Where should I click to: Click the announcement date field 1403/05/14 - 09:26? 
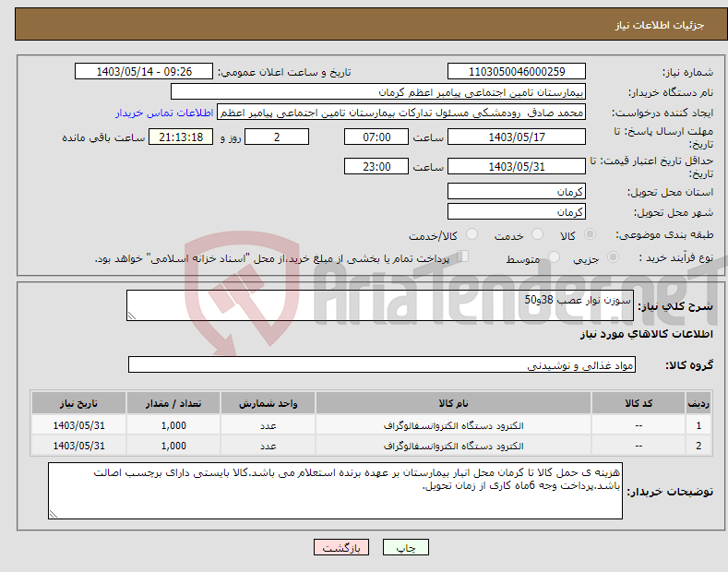coord(144,72)
